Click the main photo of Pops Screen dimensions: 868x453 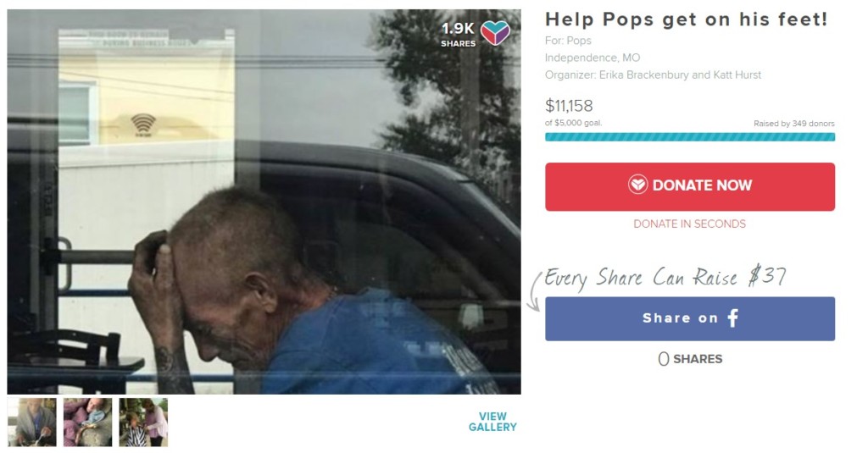click(264, 202)
